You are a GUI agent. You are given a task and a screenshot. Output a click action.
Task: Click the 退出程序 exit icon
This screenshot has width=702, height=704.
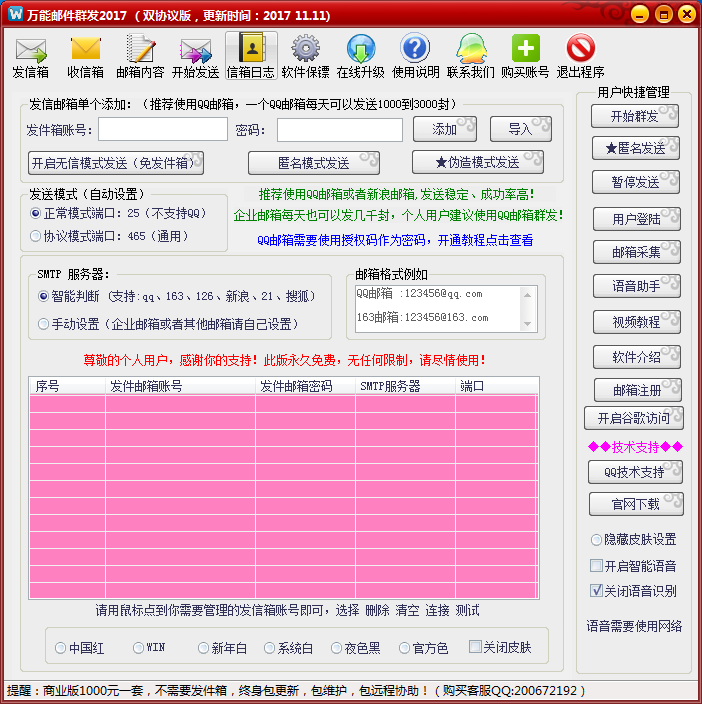(x=580, y=57)
